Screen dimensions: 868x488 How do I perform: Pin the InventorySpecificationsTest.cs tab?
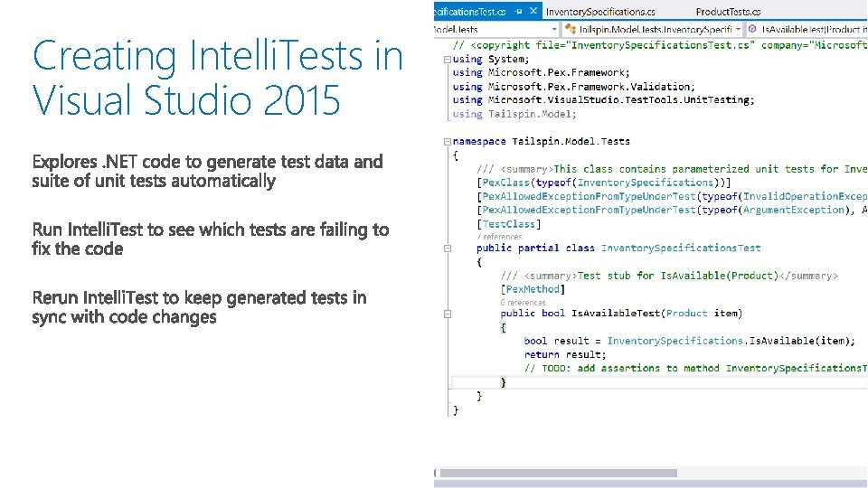(x=519, y=11)
